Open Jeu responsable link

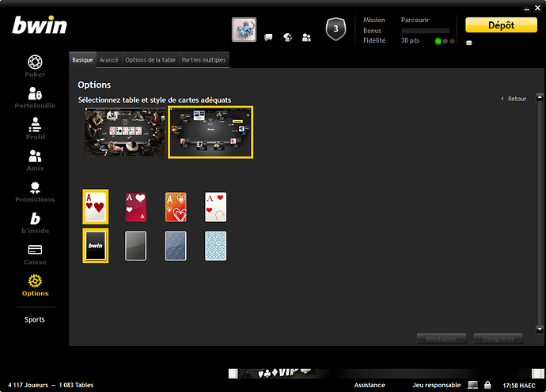click(x=436, y=385)
